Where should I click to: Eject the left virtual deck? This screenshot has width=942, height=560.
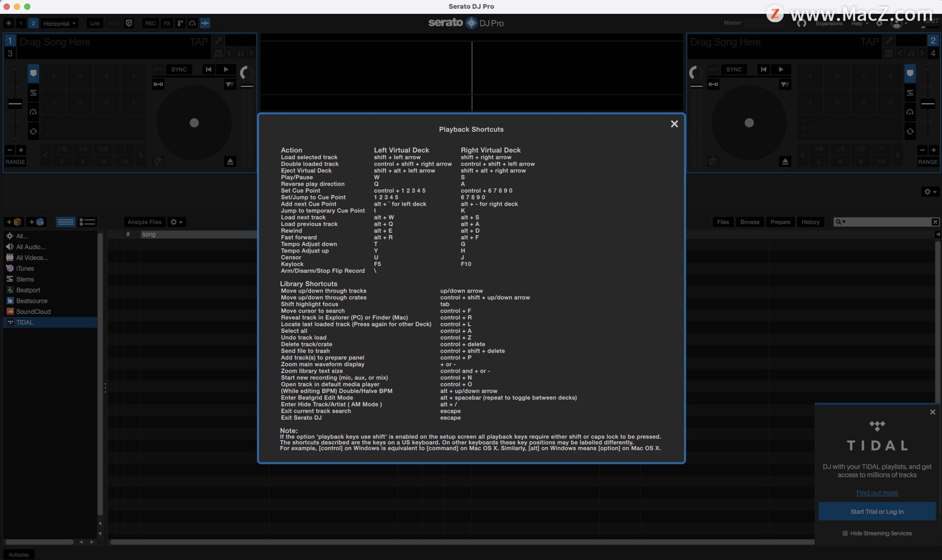[230, 161]
